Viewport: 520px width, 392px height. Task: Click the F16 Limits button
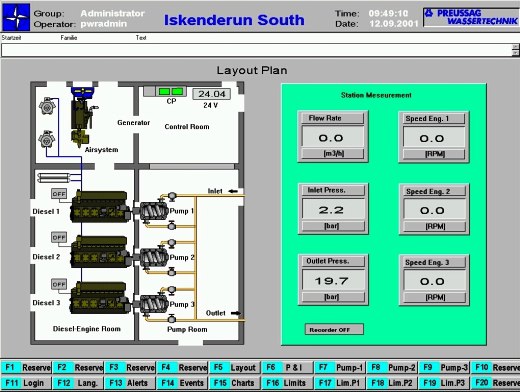click(287, 383)
